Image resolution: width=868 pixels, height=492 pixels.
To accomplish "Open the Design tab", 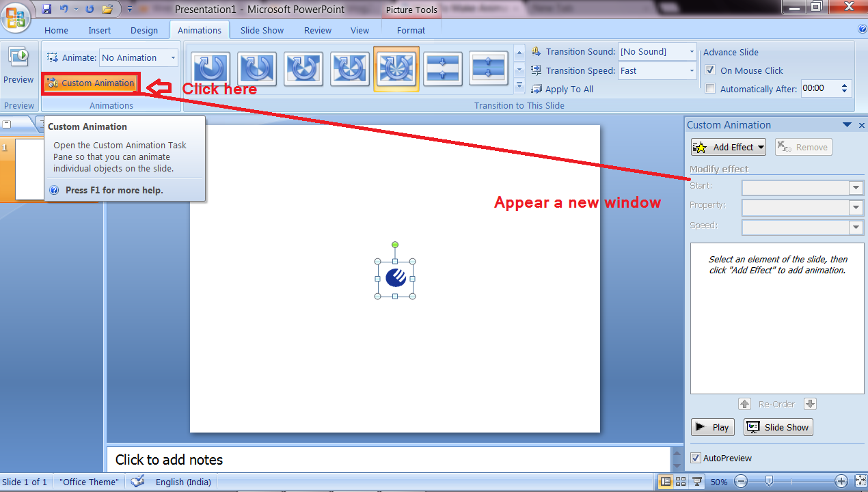I will (x=144, y=30).
